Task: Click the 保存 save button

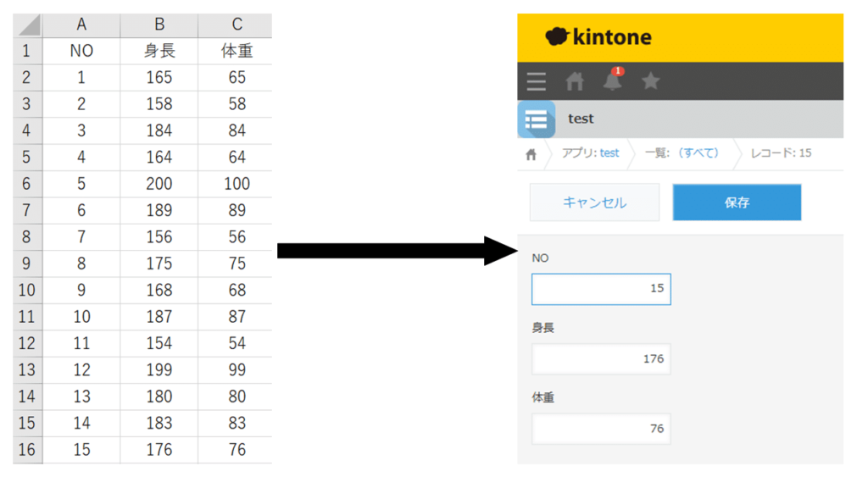Action: 736,202
